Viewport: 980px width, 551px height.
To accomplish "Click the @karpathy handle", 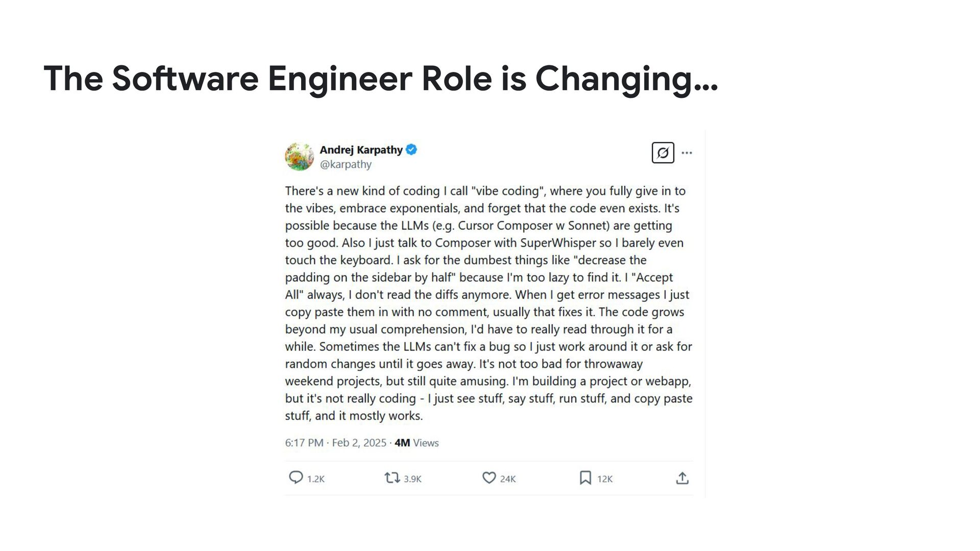I will click(x=346, y=164).
